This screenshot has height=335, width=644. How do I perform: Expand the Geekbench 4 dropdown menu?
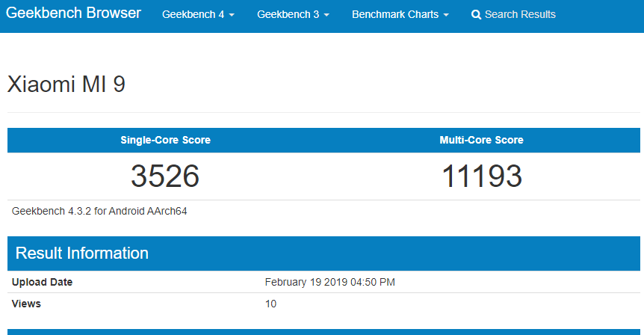[x=198, y=14]
